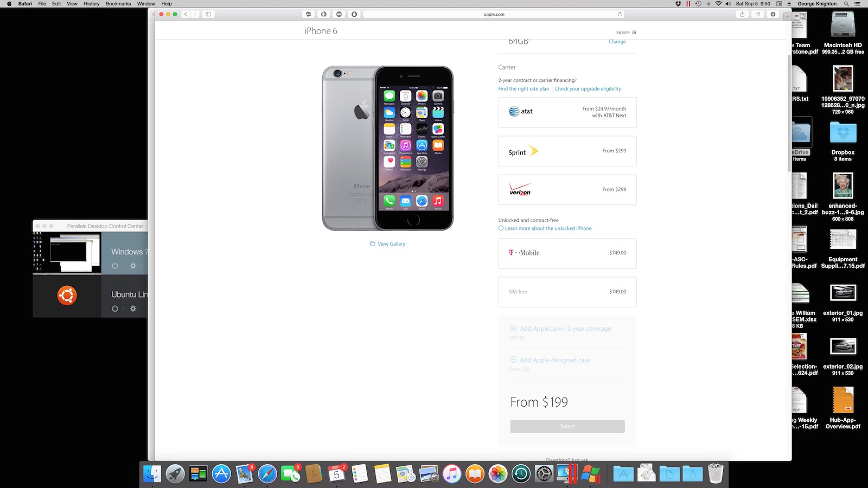
Task: Open the Bookmarks menu
Action: (118, 4)
